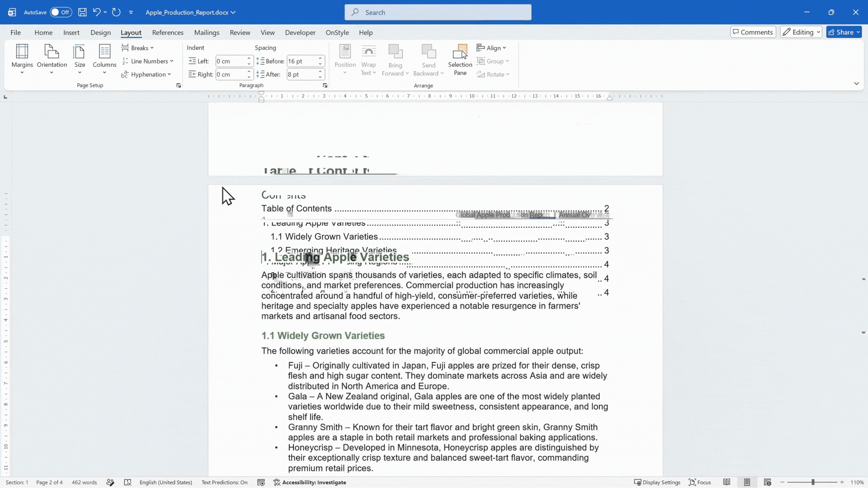Open Page Setup dialog launcher
Screen dimensions: 868x488
point(179,85)
